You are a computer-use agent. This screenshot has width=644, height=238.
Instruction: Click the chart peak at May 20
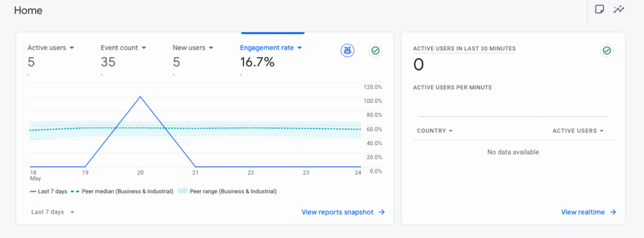point(140,97)
